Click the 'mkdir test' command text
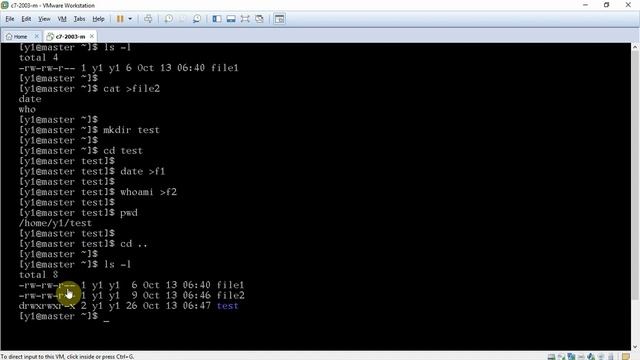This screenshot has height=360, width=640. point(131,130)
